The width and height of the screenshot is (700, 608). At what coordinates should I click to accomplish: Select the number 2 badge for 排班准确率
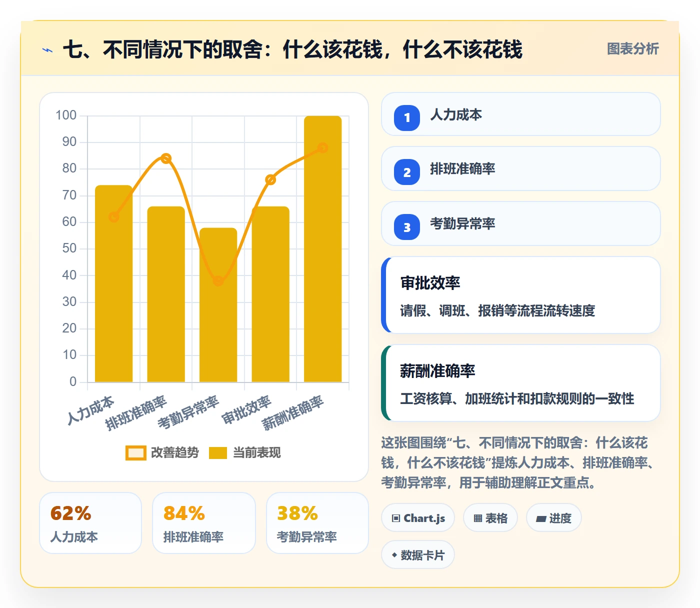click(407, 172)
